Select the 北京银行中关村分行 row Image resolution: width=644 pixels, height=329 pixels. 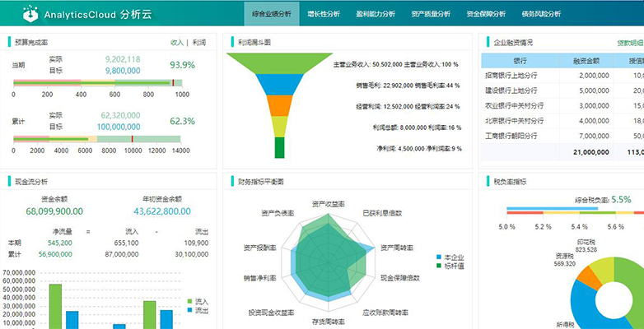pyautogui.click(x=562, y=121)
